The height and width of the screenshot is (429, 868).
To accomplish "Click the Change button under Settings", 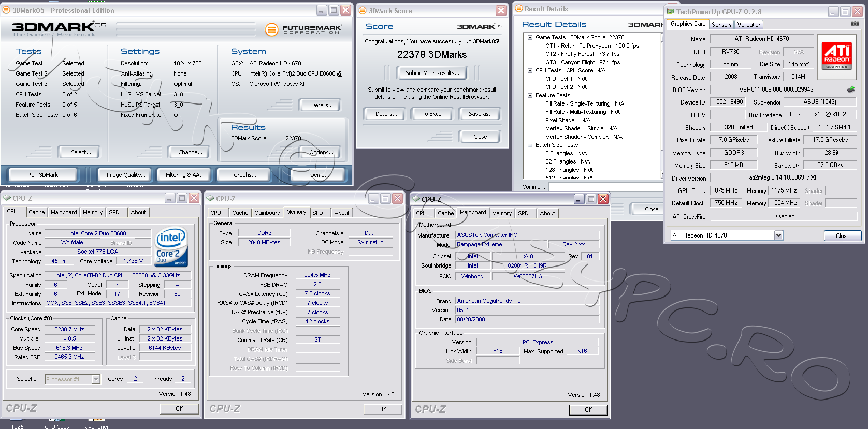I will coord(190,152).
